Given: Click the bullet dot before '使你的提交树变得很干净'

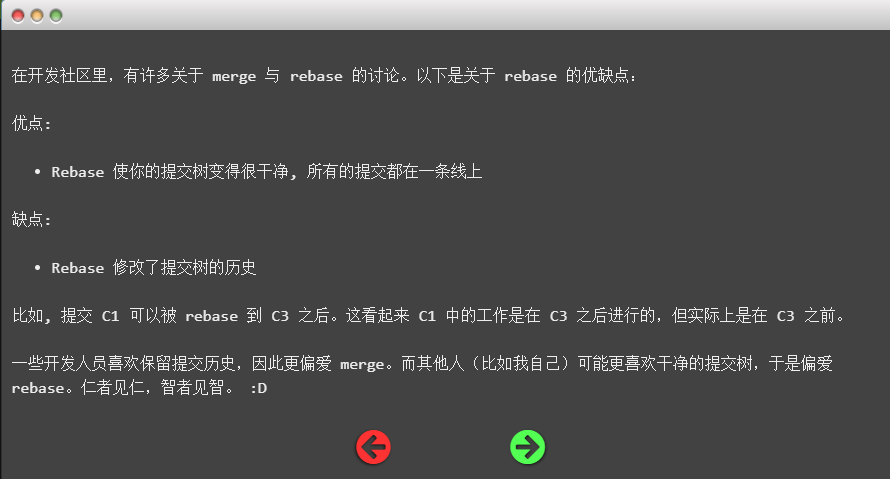Looking at the screenshot, I should click(x=37, y=171).
